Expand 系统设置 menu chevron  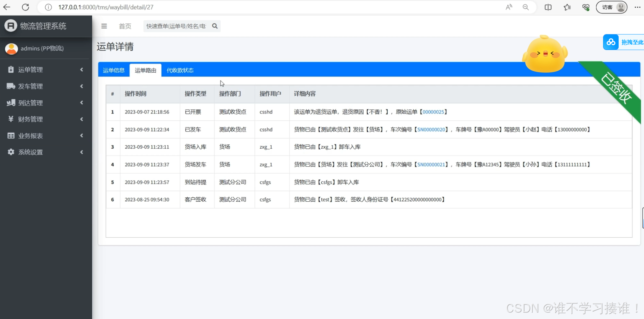click(82, 152)
